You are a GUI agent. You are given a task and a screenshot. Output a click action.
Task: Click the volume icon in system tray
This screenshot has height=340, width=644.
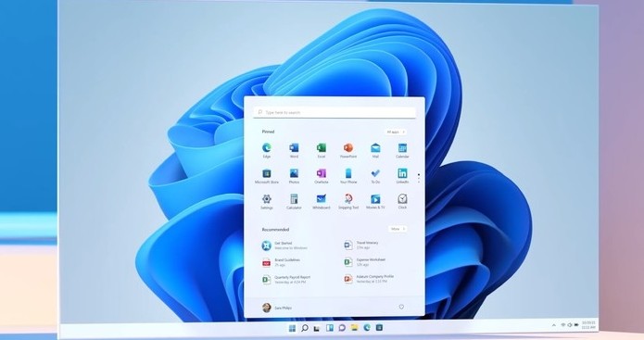570,325
